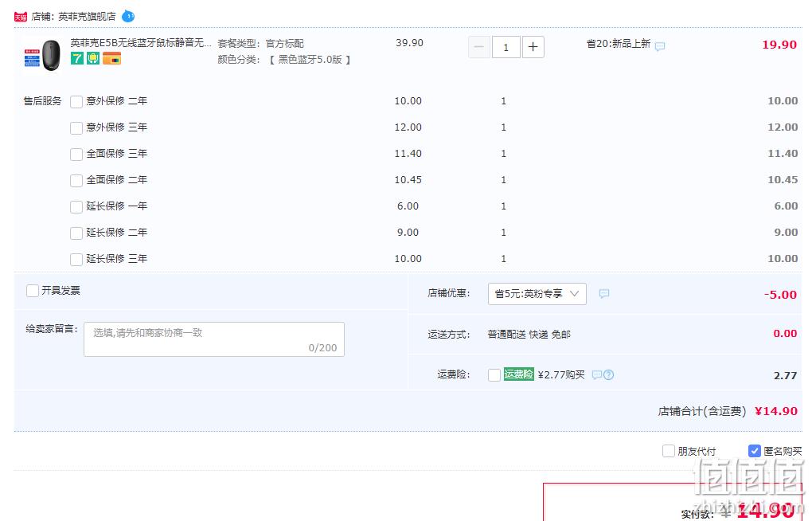Click the 9.00 unit price for 延长保修 二年
The width and height of the screenshot is (812, 521).
408,233
